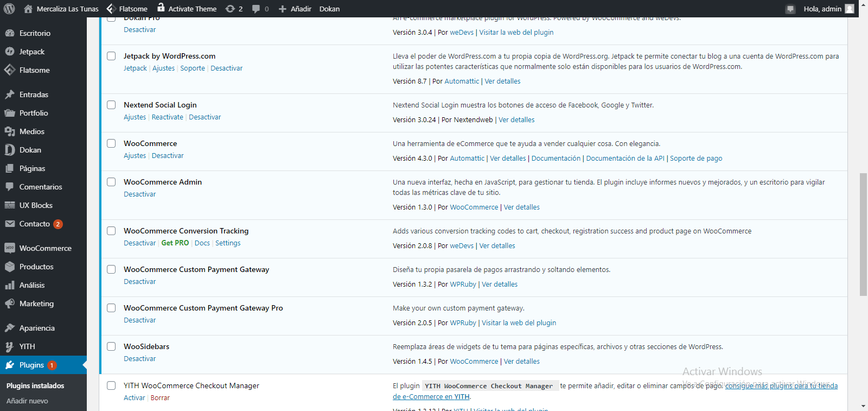The height and width of the screenshot is (411, 868).
Task: Click the Entradas pushpin icon
Action: [x=10, y=94]
